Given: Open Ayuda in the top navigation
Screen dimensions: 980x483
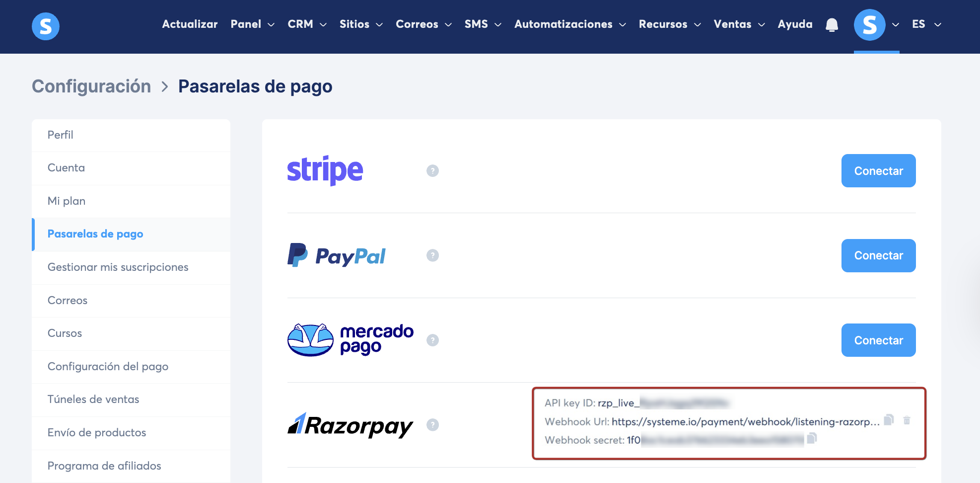Looking at the screenshot, I should (795, 24).
